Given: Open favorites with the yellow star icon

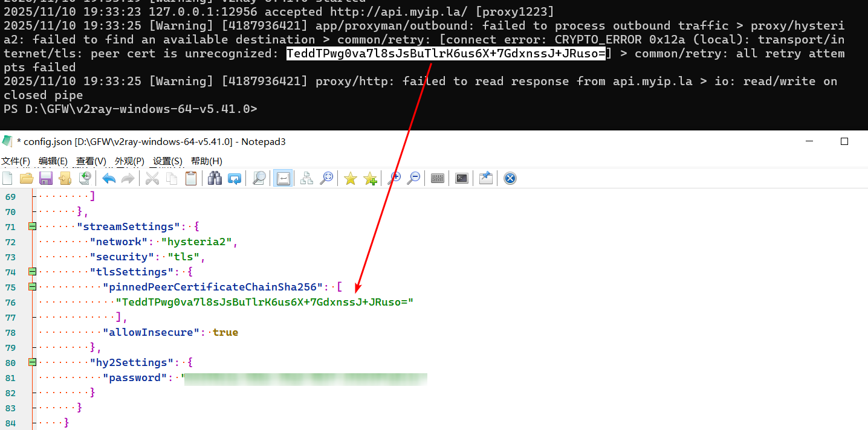Looking at the screenshot, I should click(351, 178).
